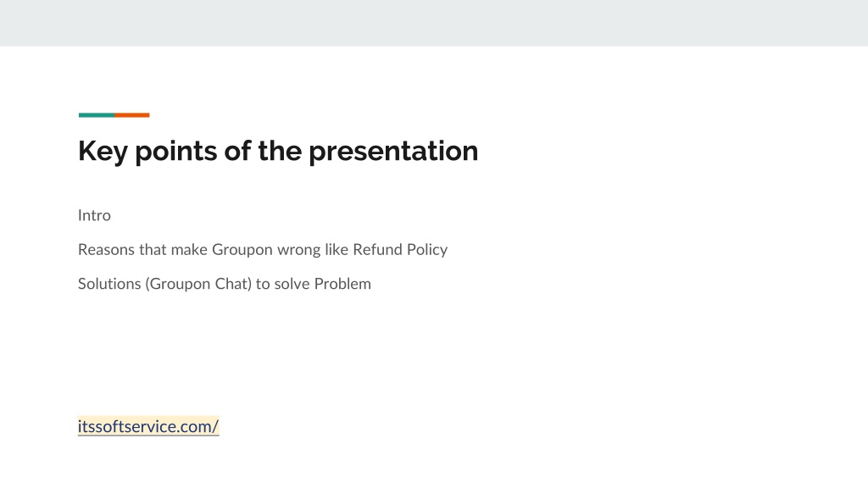The image size is (868, 488).
Task: Click the word 'points' in the heading
Action: pyautogui.click(x=175, y=151)
